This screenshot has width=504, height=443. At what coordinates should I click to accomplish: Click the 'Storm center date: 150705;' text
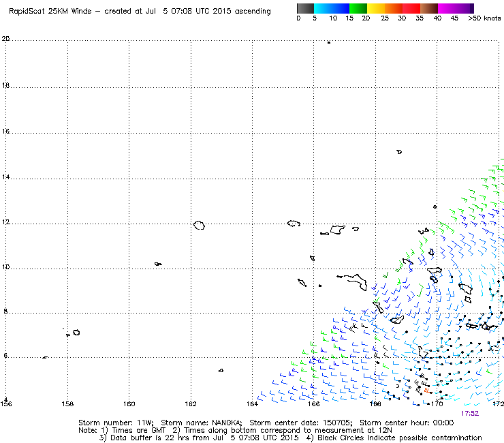(x=301, y=423)
